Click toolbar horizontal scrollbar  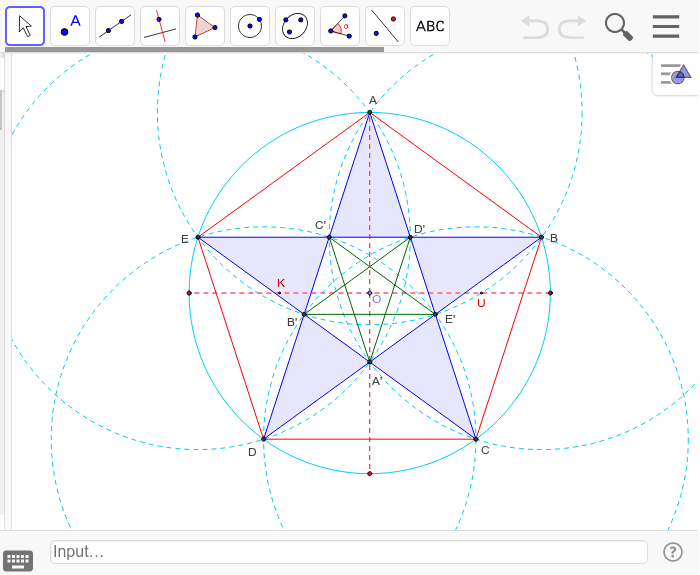[194, 49]
